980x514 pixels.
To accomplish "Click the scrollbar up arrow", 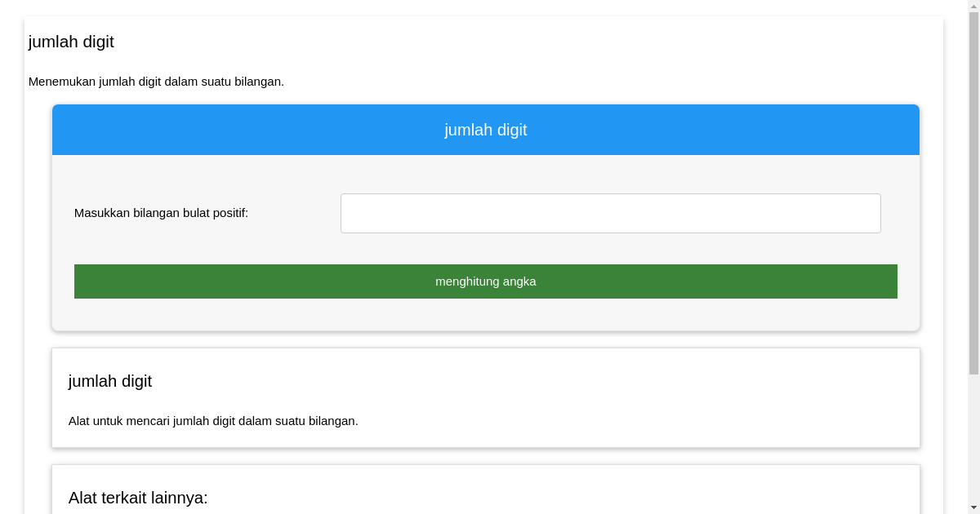I will [973, 7].
